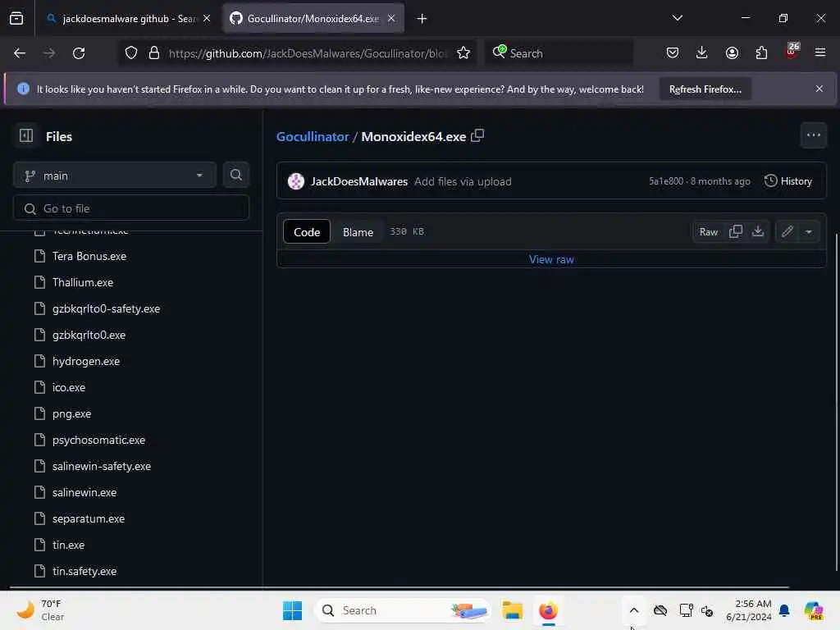The height and width of the screenshot is (630, 840).
Task: Click Firefox icon in taskbar
Action: [x=548, y=610]
